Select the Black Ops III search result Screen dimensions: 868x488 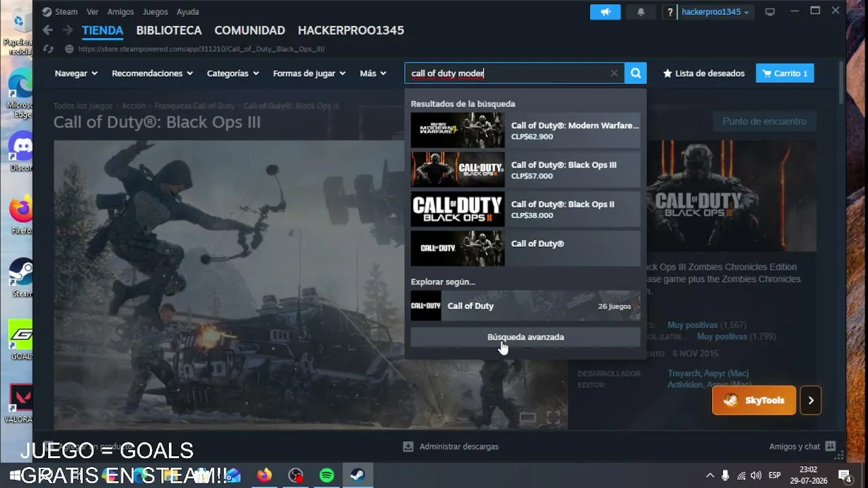pos(526,169)
